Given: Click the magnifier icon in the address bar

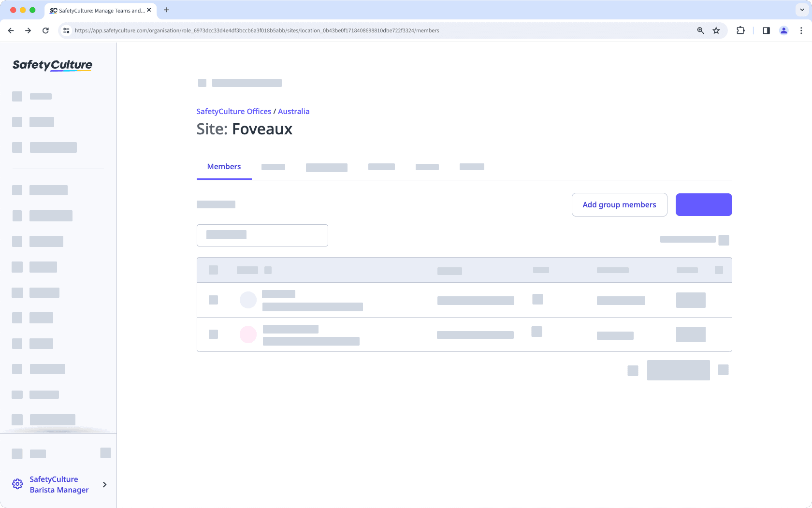Looking at the screenshot, I should point(700,30).
